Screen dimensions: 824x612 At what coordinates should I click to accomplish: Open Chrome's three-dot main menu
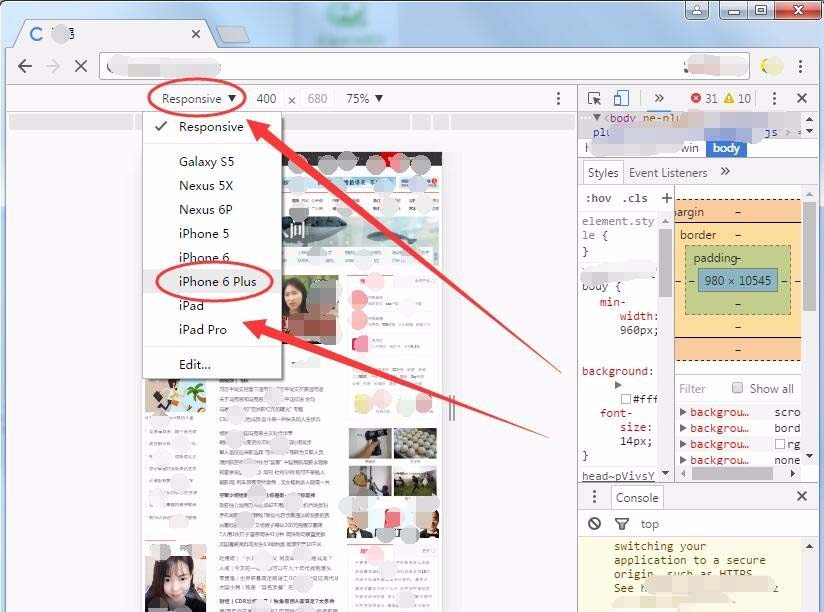pyautogui.click(x=800, y=66)
